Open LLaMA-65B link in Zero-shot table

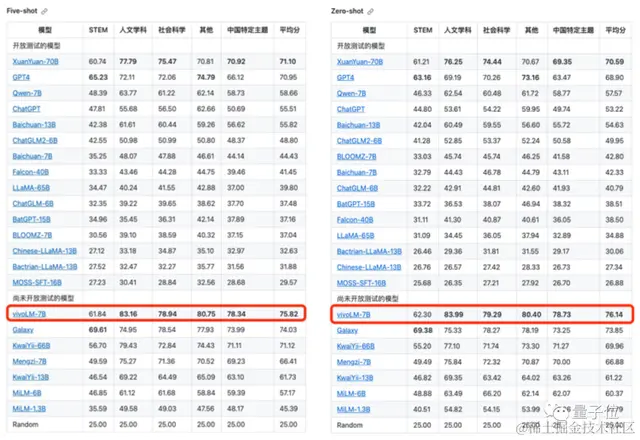click(x=355, y=236)
